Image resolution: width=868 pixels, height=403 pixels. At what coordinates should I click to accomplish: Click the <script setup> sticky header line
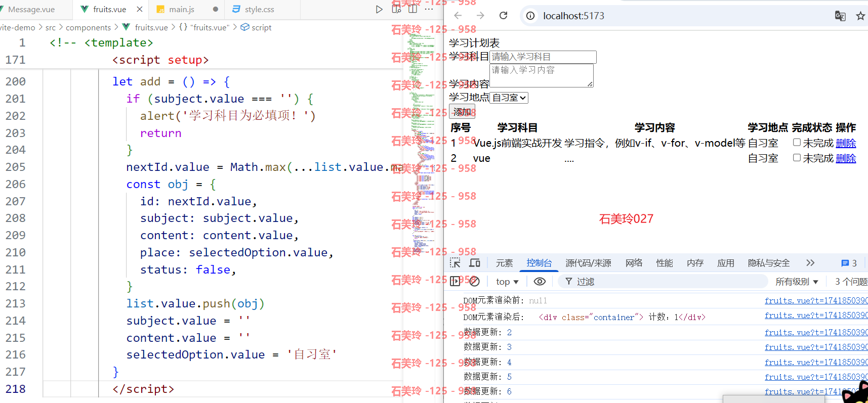point(160,60)
